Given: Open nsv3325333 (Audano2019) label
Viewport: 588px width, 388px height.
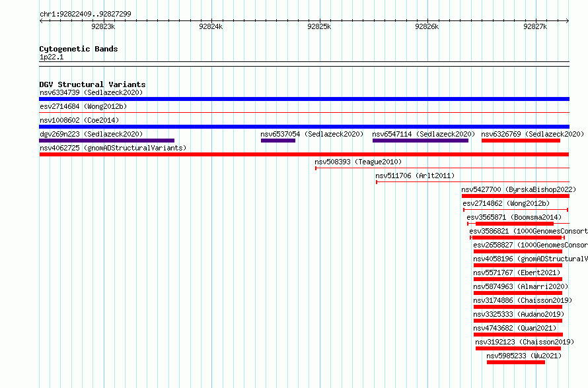Looking at the screenshot, I should pyautogui.click(x=519, y=314).
